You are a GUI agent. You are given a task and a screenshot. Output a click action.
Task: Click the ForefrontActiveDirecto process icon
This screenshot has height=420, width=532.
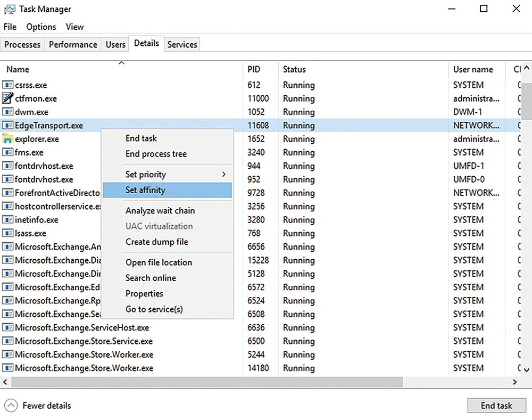pyautogui.click(x=7, y=193)
